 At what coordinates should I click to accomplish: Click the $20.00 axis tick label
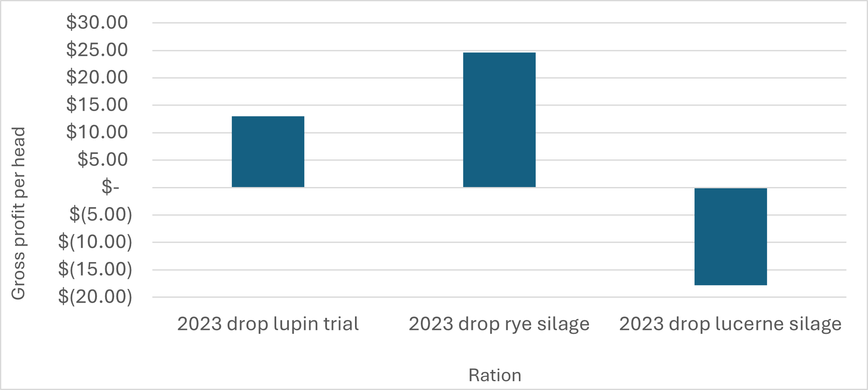(97, 77)
